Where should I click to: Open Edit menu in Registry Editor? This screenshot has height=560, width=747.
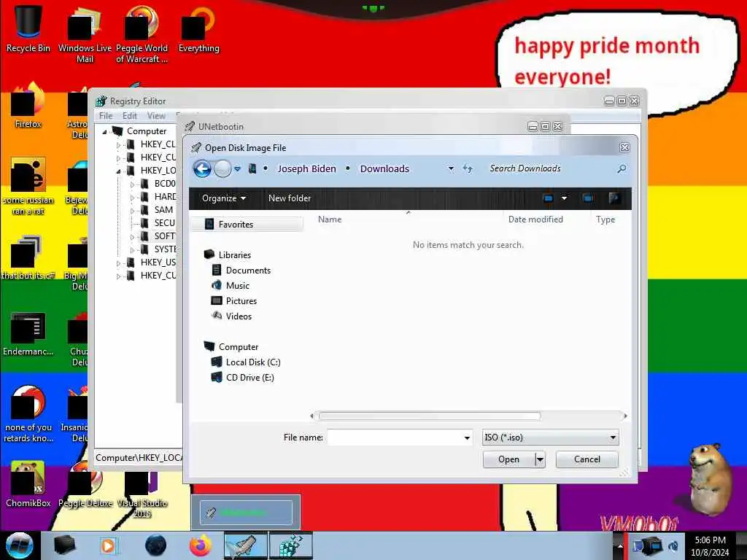tap(130, 116)
